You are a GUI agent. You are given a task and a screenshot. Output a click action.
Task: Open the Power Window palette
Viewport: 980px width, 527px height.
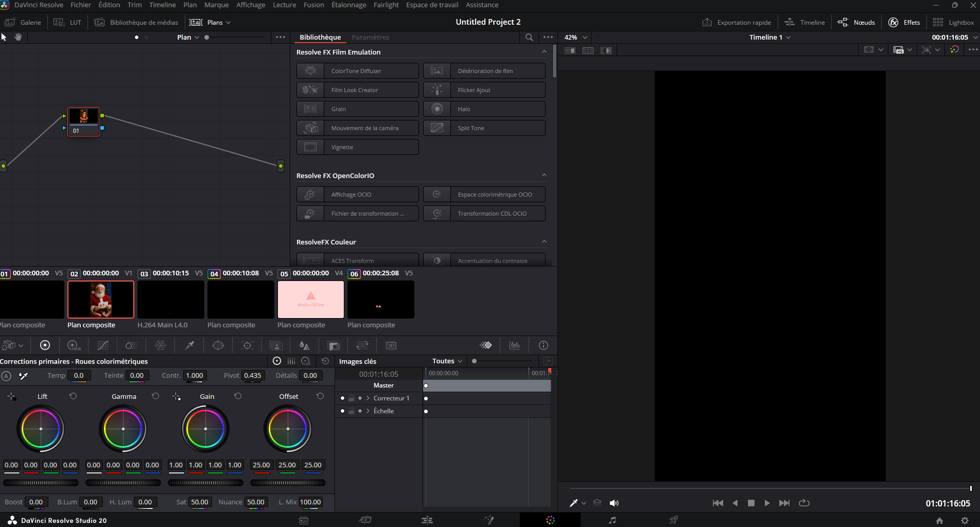(218, 345)
